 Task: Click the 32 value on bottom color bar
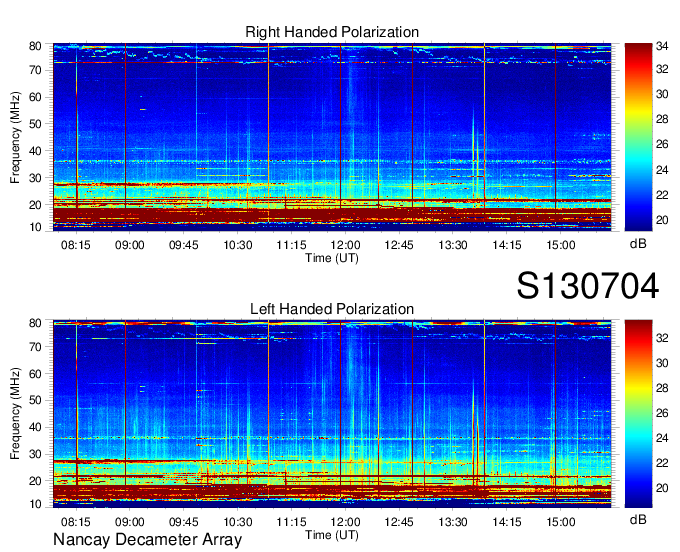(662, 338)
